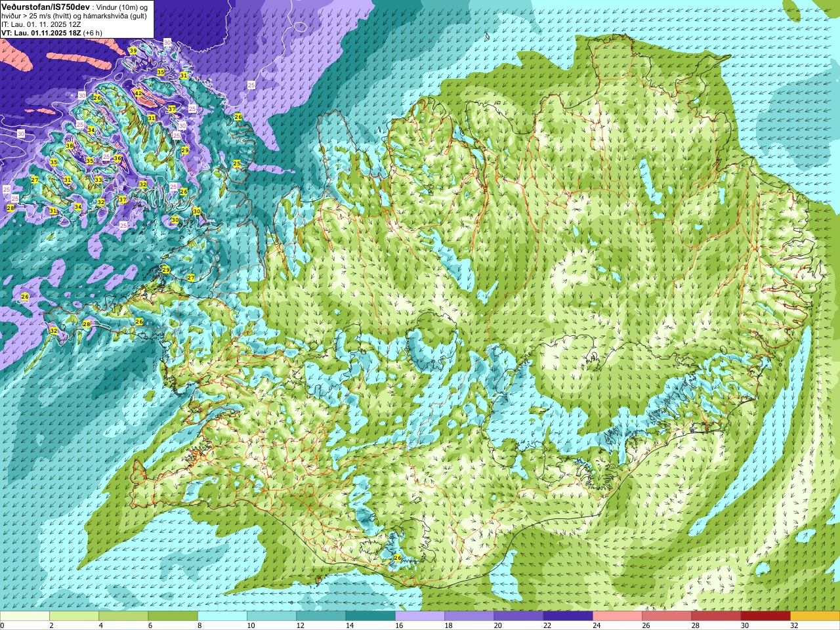The width and height of the screenshot is (840, 630).
Task: Click the legend scale number "8"
Action: 198,625
